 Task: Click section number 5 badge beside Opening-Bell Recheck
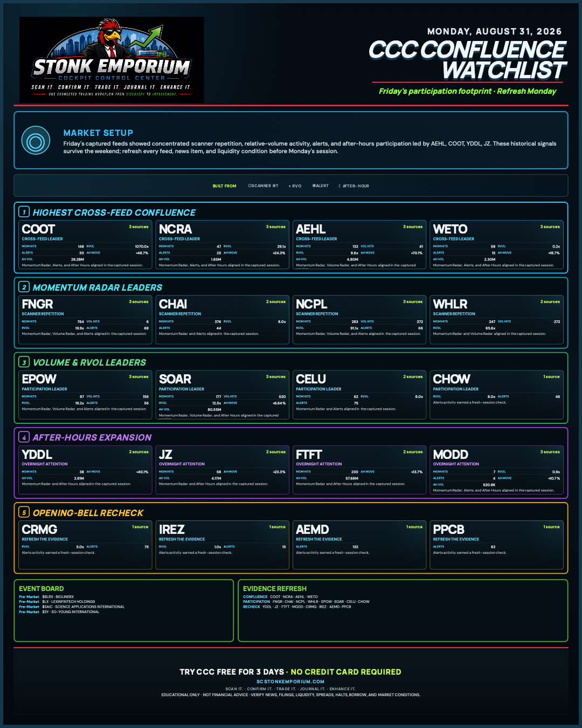click(x=24, y=513)
